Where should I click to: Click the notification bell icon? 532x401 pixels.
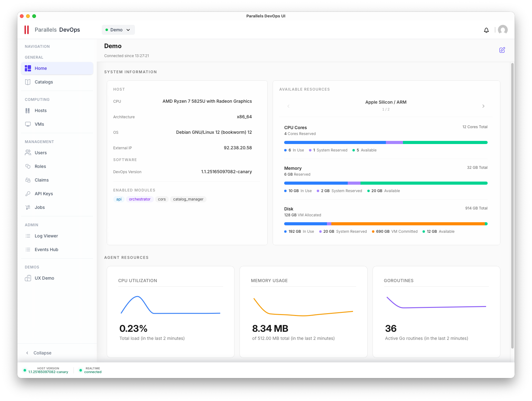pyautogui.click(x=486, y=30)
